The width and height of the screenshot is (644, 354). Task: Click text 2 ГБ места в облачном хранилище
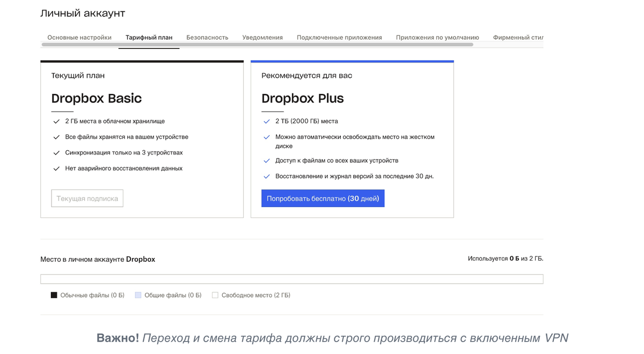coord(115,121)
